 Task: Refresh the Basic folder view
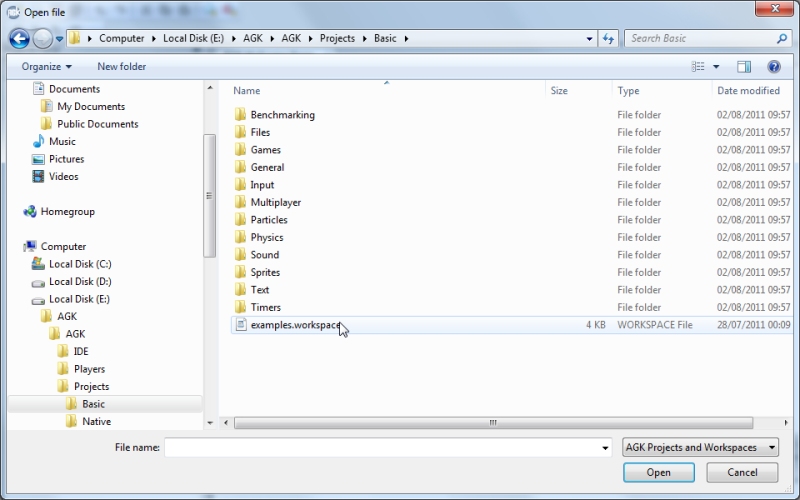[x=608, y=38]
